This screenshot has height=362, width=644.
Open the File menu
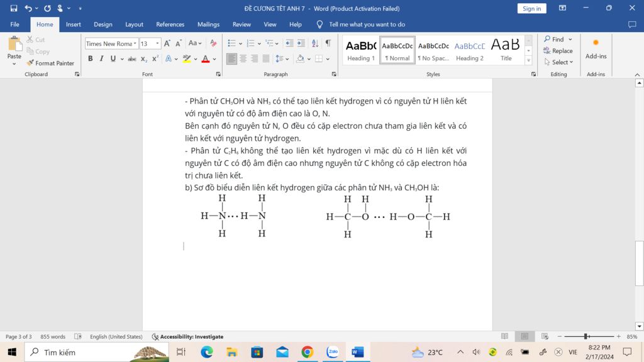tap(15, 25)
